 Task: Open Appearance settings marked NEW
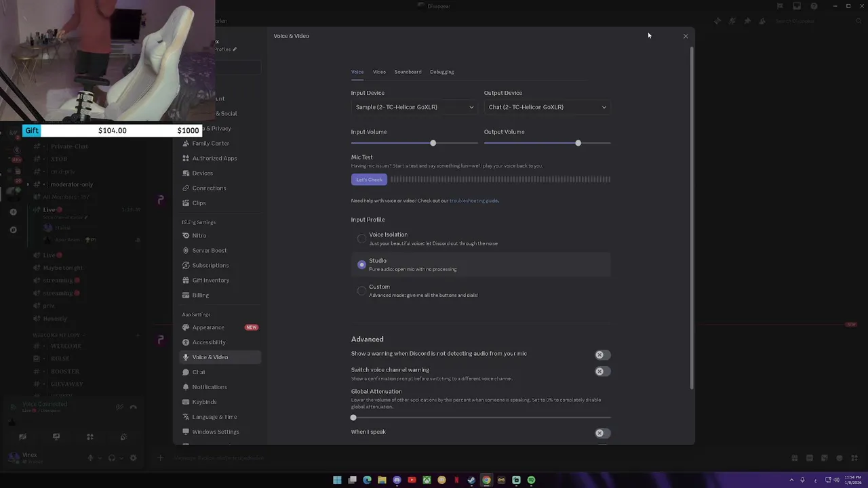(x=220, y=327)
